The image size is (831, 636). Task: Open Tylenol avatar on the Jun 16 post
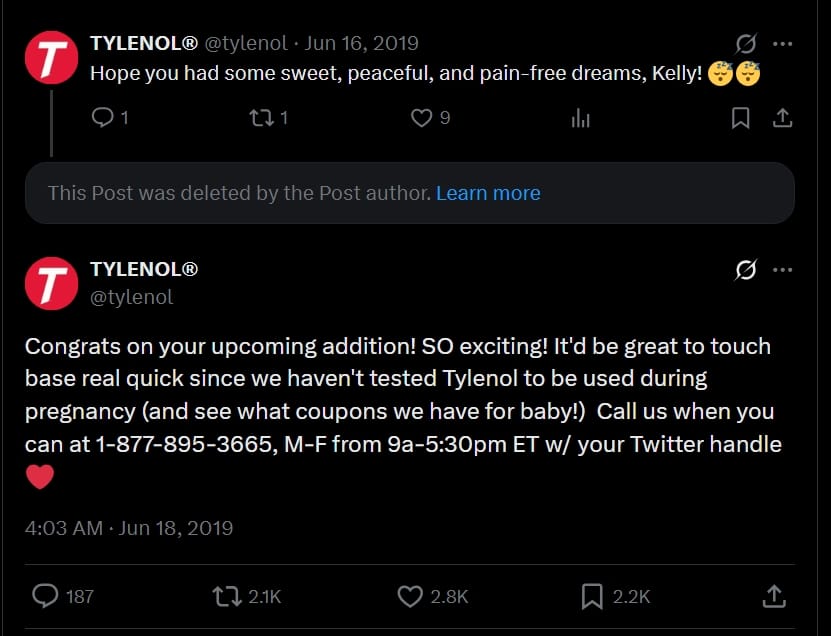tap(51, 58)
